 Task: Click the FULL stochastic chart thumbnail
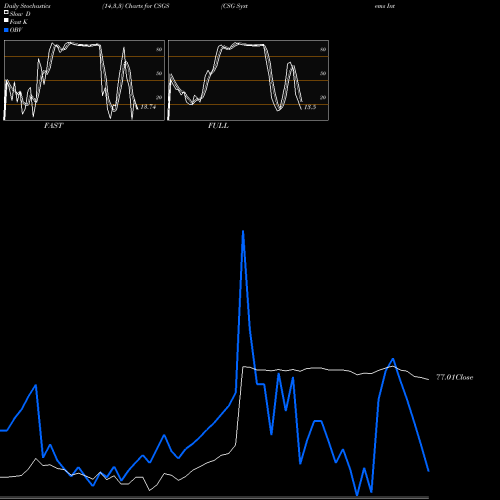tap(248, 80)
